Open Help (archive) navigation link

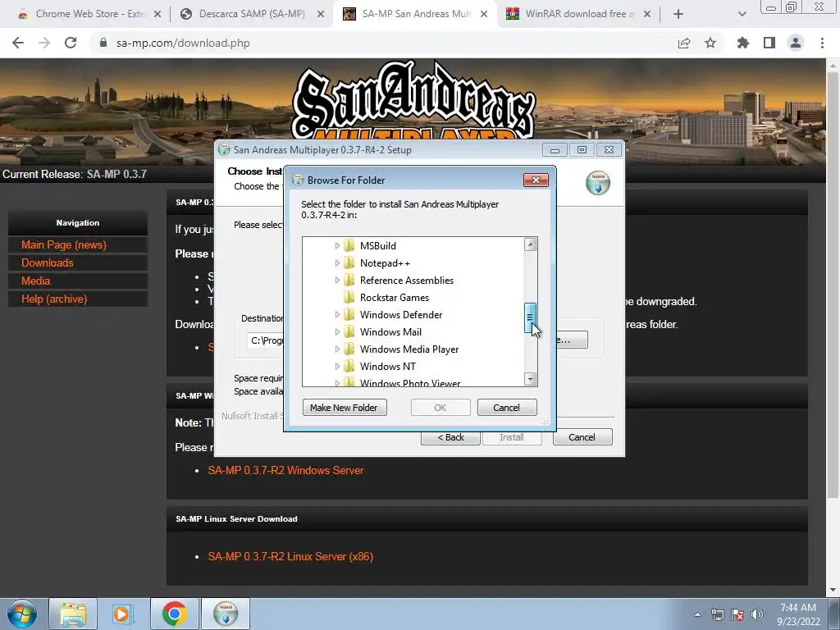[54, 299]
